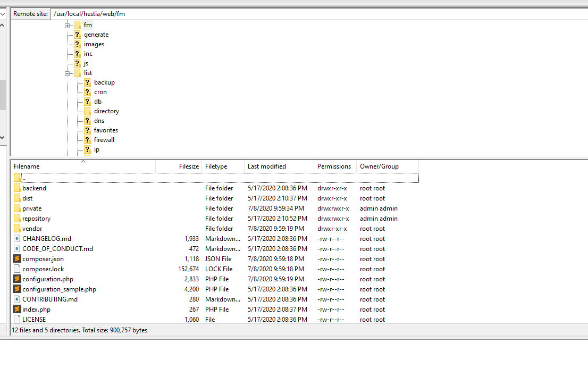The height and width of the screenshot is (368, 588).
Task: Click the private folder icon
Action: [18, 208]
